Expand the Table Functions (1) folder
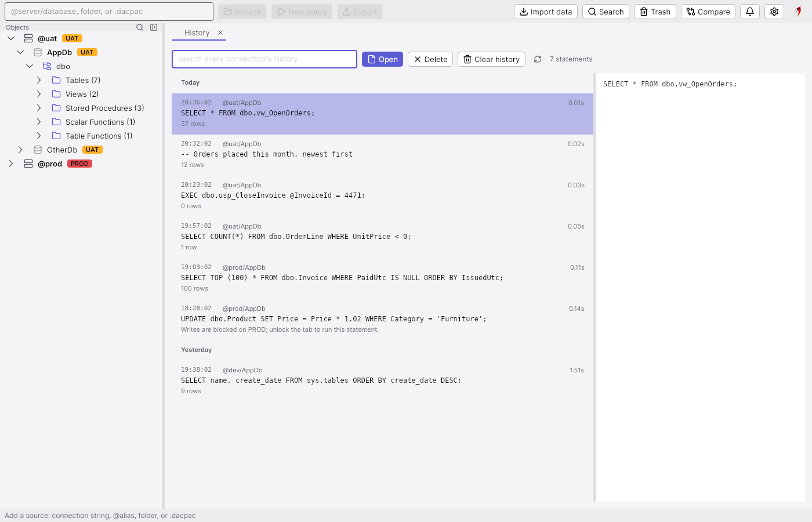The image size is (812, 522). click(x=39, y=136)
